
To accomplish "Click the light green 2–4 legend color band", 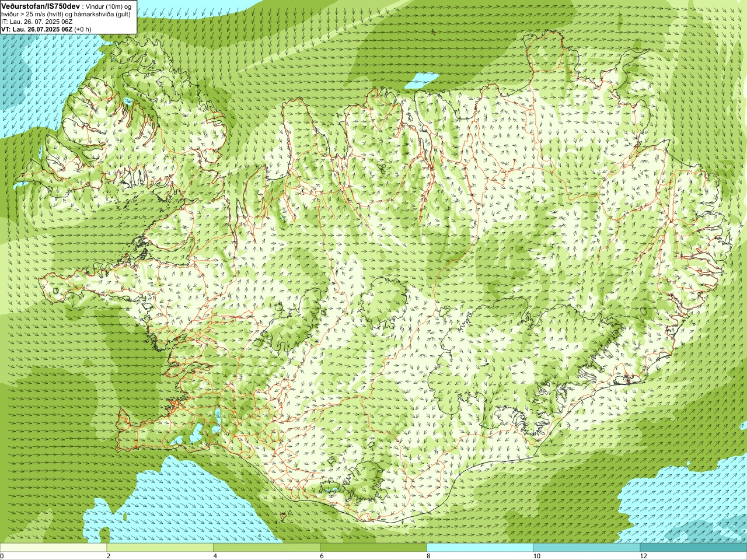I will click(x=160, y=548).
